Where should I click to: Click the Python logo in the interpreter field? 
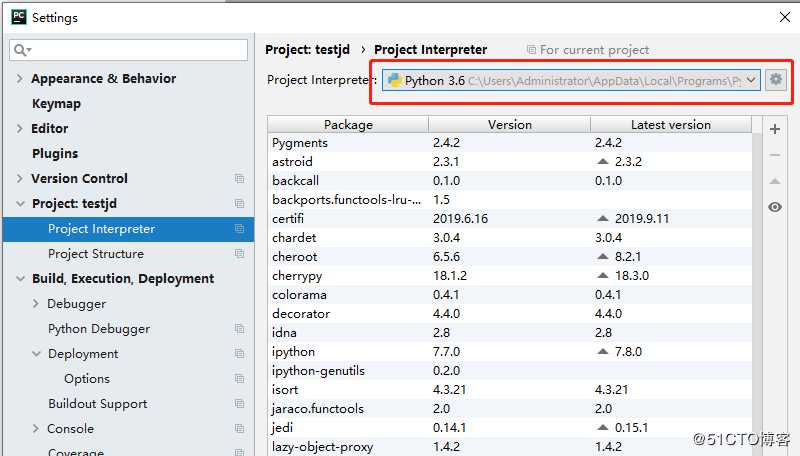coord(394,80)
